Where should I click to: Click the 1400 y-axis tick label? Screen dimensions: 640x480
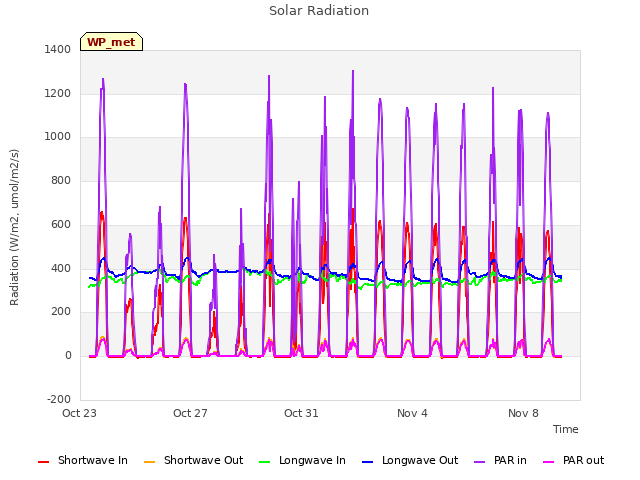click(x=58, y=50)
